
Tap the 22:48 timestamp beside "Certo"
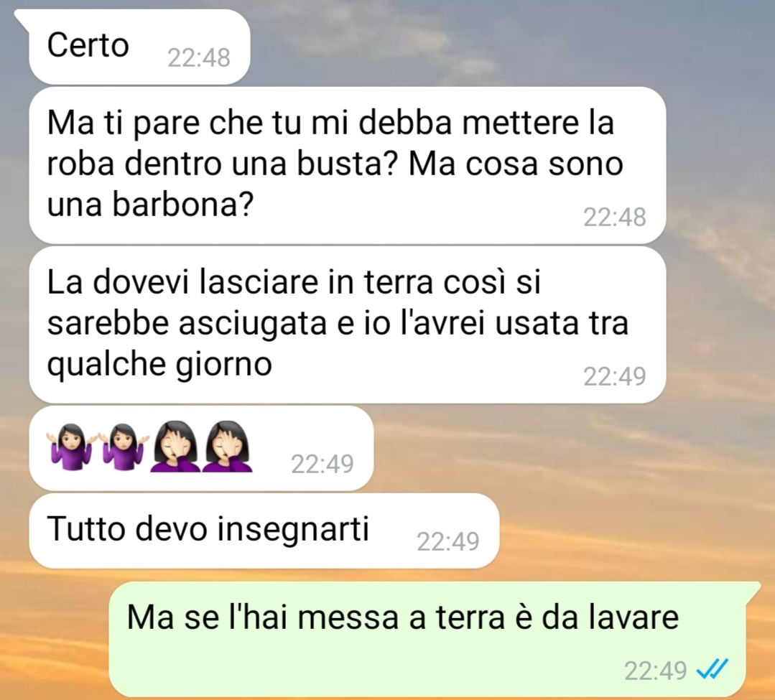(x=199, y=58)
